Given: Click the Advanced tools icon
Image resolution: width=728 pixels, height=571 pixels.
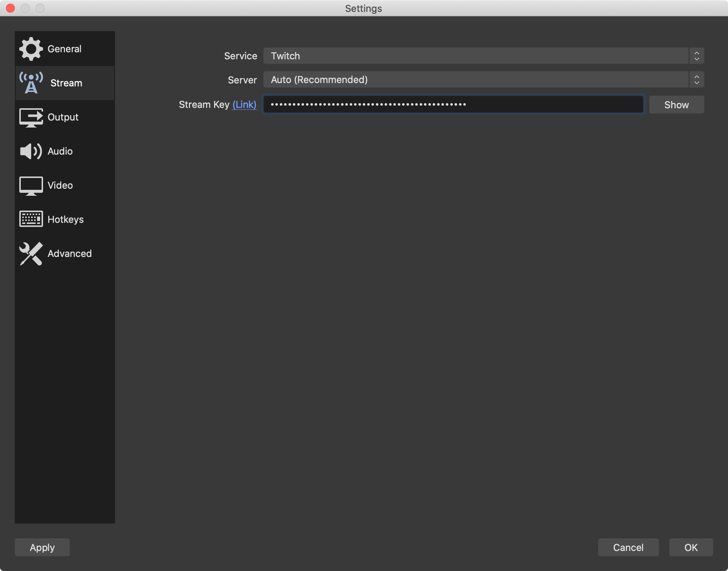Looking at the screenshot, I should pos(31,254).
